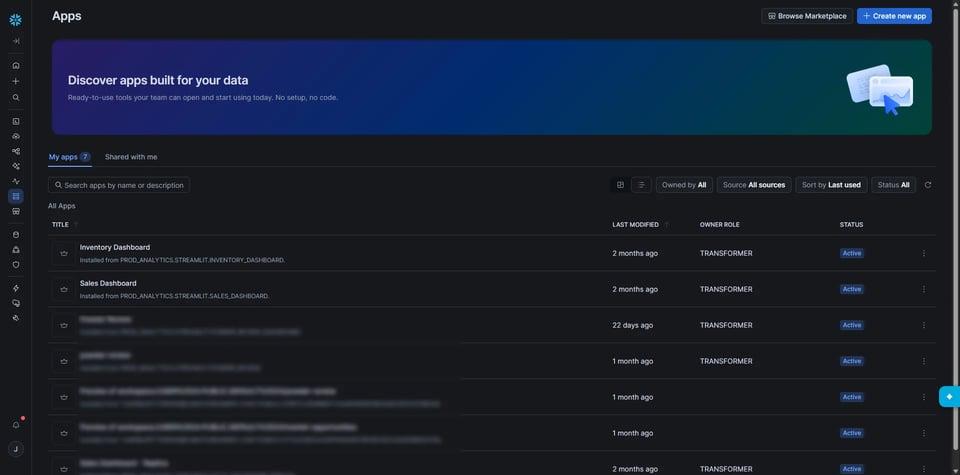Open the Sales Dashboard app
Image resolution: width=960 pixels, height=475 pixels.
pos(108,283)
